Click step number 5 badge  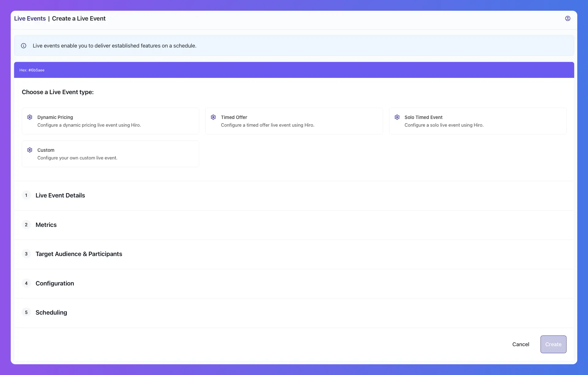(x=26, y=312)
